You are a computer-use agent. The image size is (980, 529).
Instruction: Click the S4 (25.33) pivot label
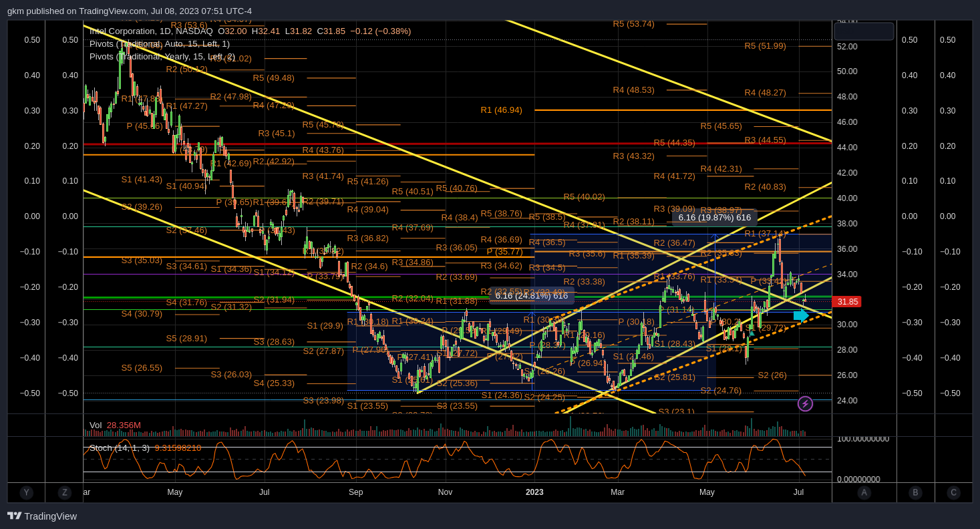pyautogui.click(x=274, y=383)
